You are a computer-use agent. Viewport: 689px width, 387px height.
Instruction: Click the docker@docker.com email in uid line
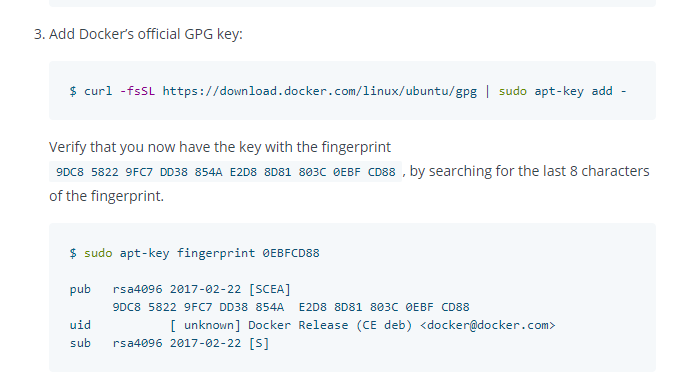(488, 325)
